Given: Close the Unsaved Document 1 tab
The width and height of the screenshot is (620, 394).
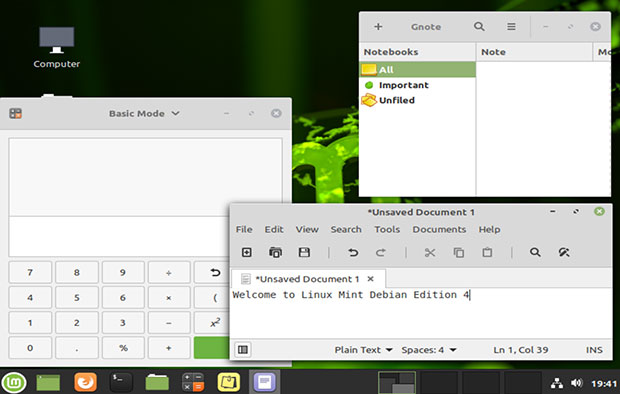Looking at the screenshot, I should [x=370, y=279].
